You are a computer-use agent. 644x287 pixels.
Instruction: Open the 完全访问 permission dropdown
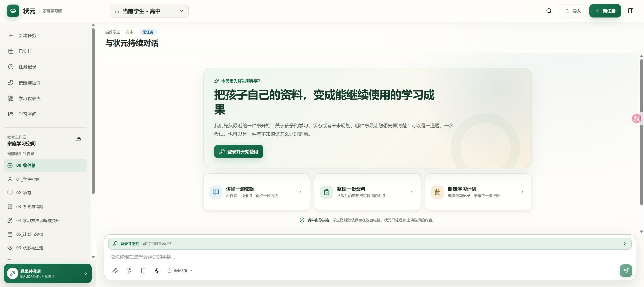pyautogui.click(x=180, y=271)
